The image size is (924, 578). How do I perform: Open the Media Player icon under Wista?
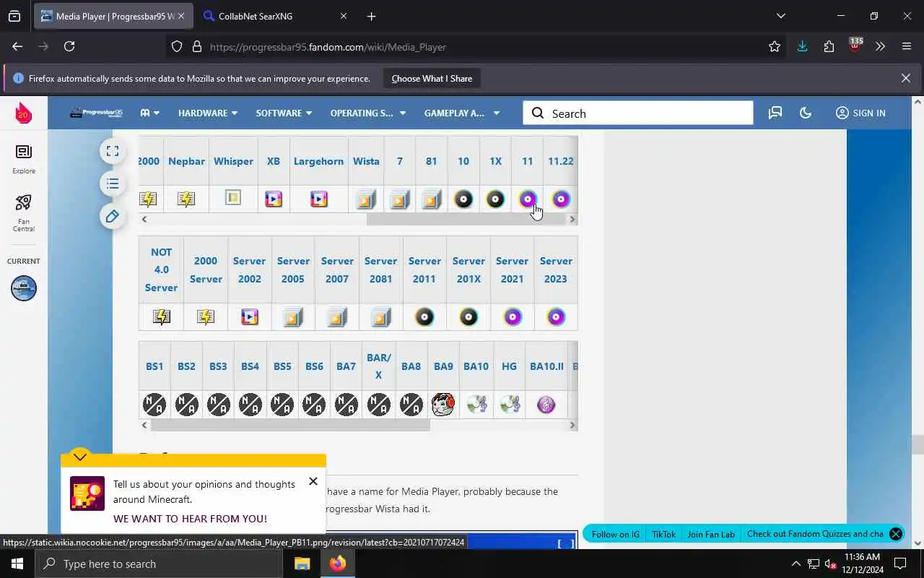[366, 199]
